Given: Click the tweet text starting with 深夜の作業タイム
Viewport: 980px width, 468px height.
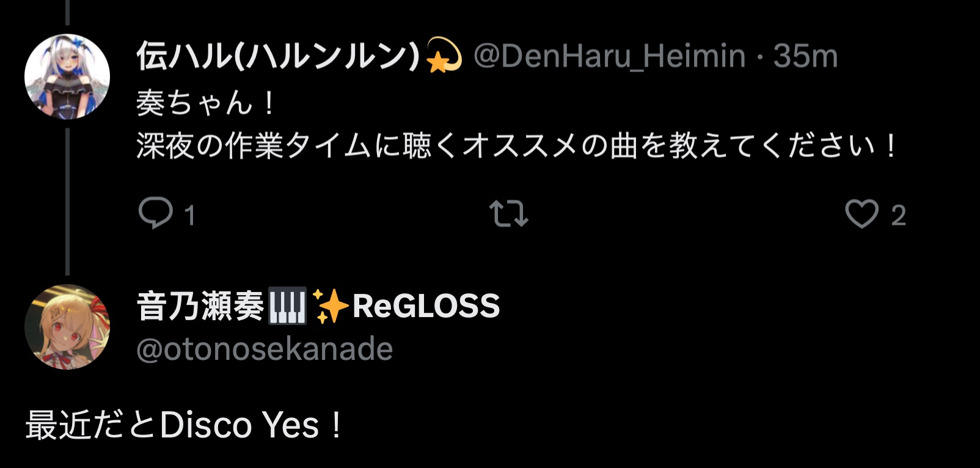Looking at the screenshot, I should coord(517,146).
